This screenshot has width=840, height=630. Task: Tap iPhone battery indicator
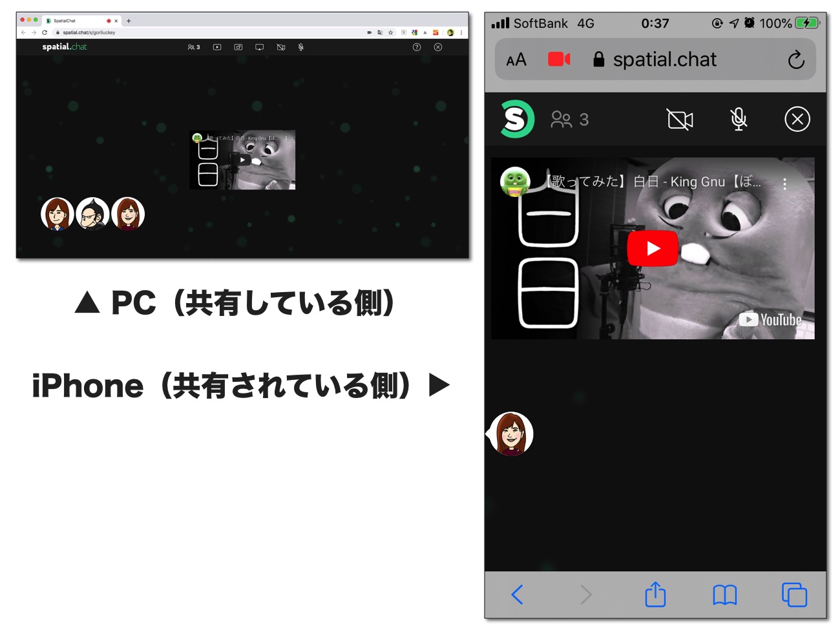806,23
